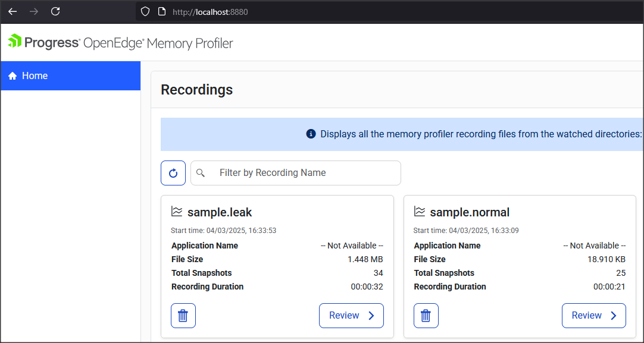
Task: Click the browser back arrow
Action: (12, 11)
